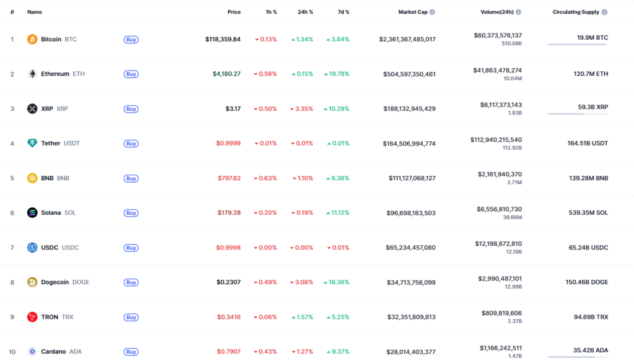The width and height of the screenshot is (634, 364).
Task: Click BNB's 0.63% one-hour change
Action: click(x=265, y=178)
